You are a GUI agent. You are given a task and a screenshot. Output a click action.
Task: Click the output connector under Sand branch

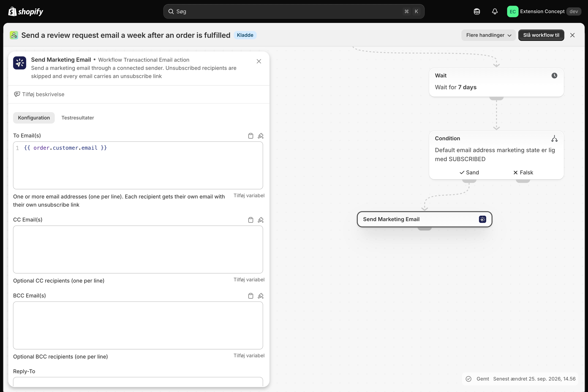[x=469, y=181]
